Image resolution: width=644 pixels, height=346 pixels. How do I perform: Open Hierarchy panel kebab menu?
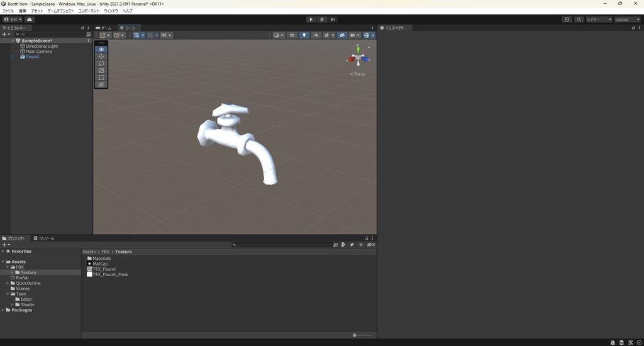(88, 28)
